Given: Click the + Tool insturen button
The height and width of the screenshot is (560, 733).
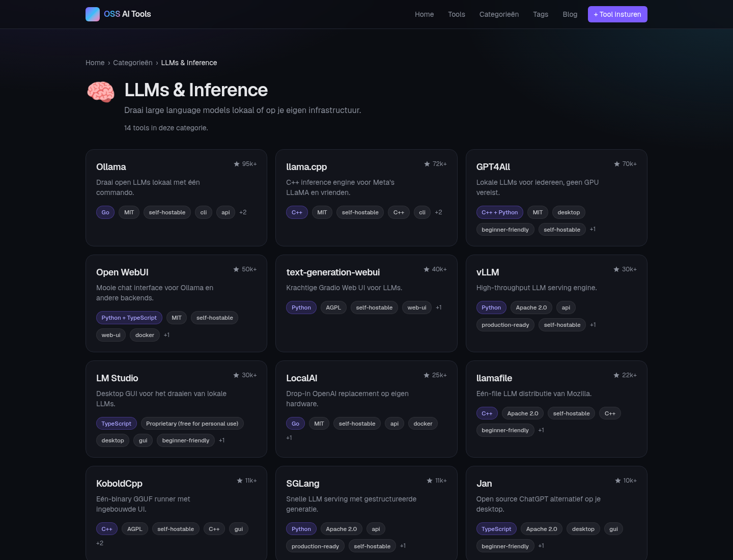Looking at the screenshot, I should pos(617,14).
